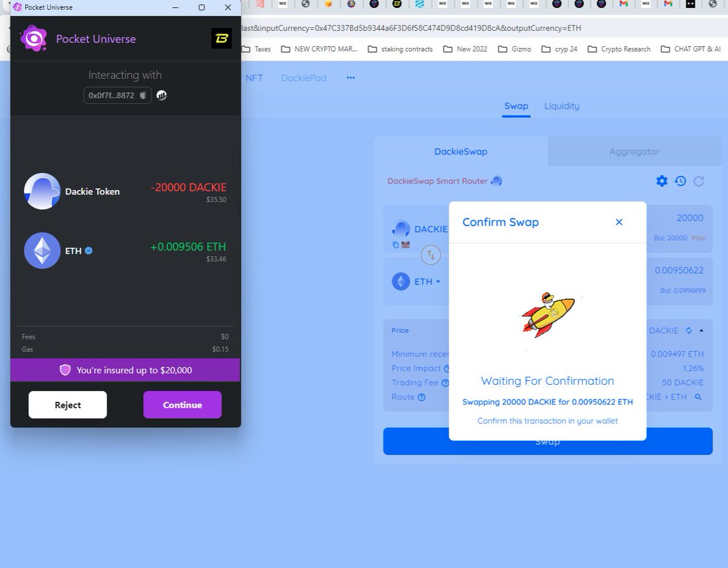Select the Swap tab at top
The image size is (728, 568).
[516, 106]
